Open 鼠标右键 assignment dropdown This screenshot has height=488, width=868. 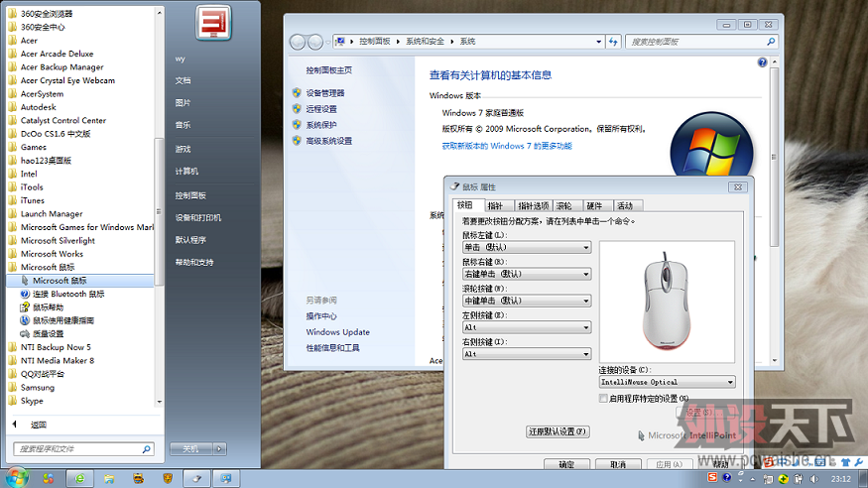527,274
